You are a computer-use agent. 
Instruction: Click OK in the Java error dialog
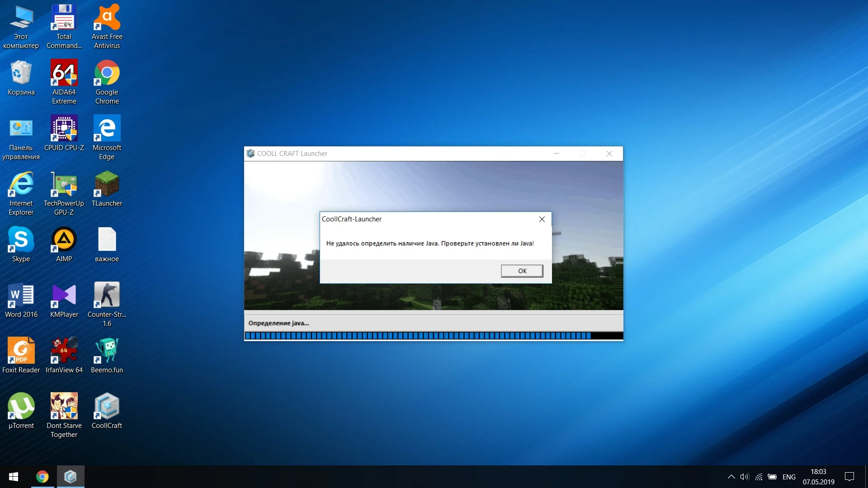pos(522,271)
